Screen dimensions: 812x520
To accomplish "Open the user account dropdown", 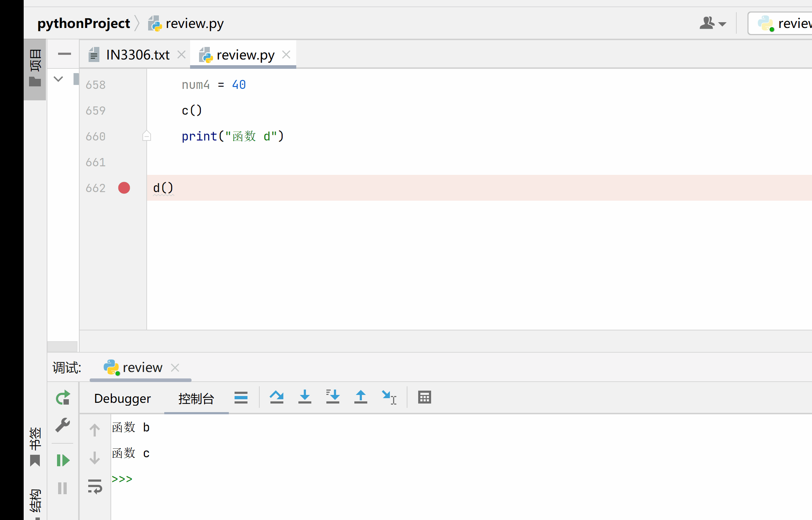I will [712, 24].
